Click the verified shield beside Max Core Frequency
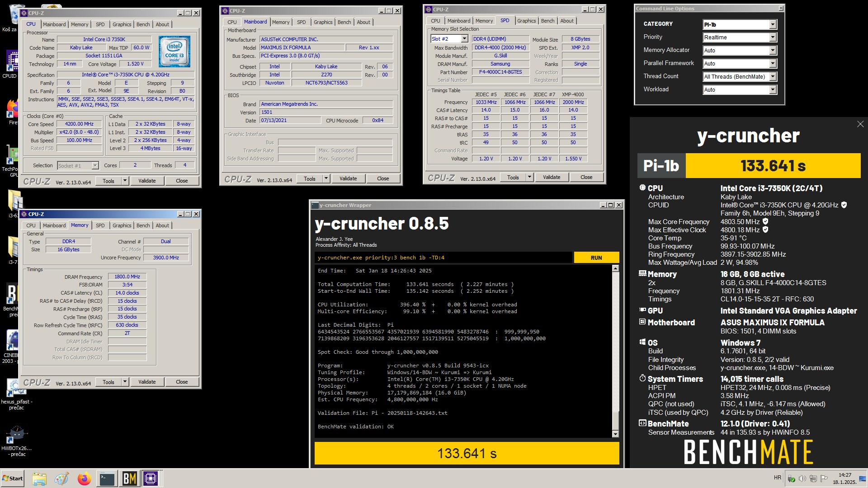 point(765,221)
